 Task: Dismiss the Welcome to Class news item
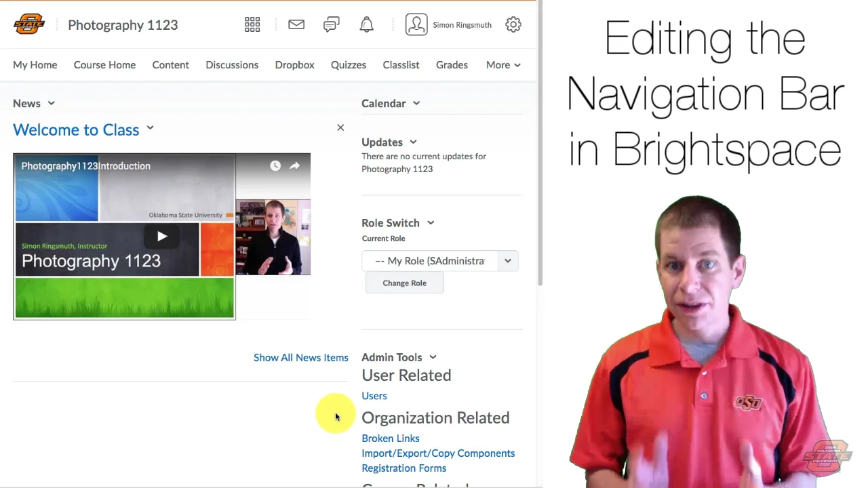[x=340, y=127]
